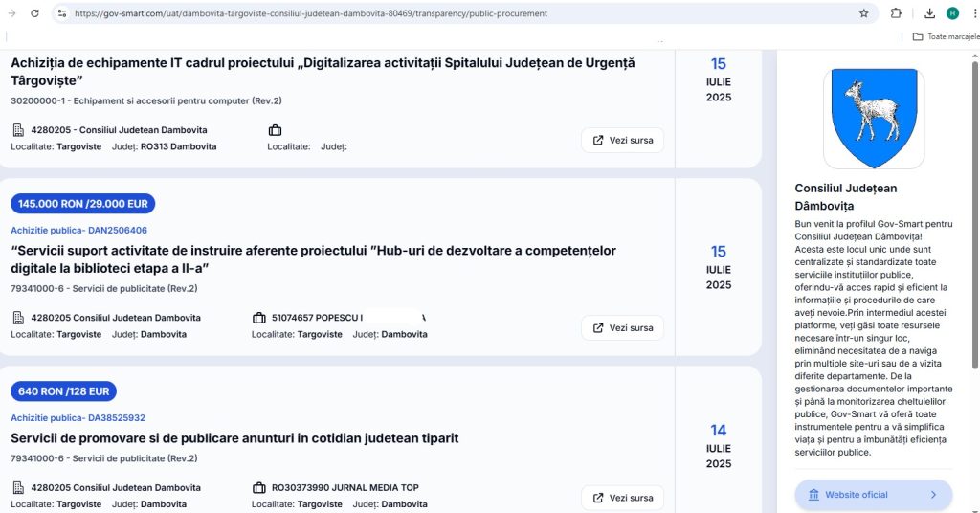Open the browser downloads icon

(x=930, y=13)
